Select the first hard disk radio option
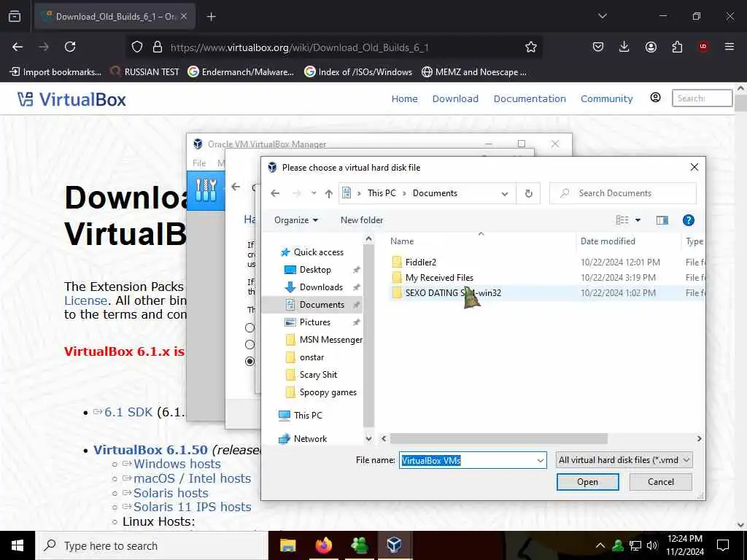The height and width of the screenshot is (560, 747). pyautogui.click(x=249, y=327)
